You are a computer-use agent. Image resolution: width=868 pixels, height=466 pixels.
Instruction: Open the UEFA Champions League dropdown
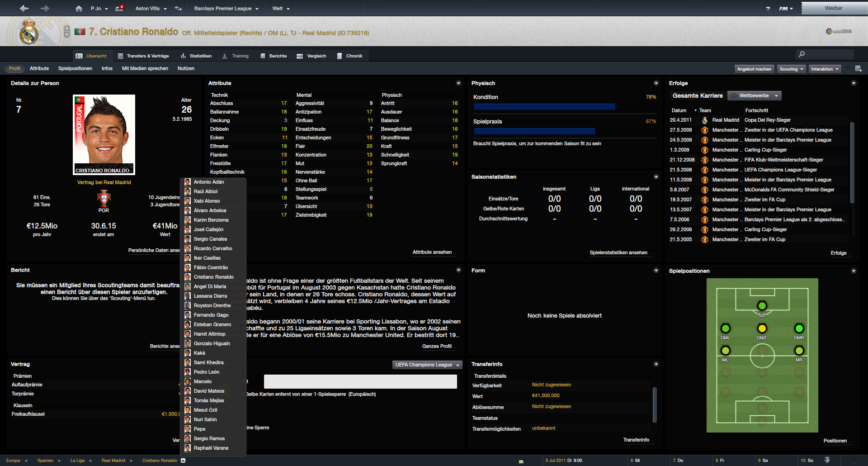(x=427, y=365)
